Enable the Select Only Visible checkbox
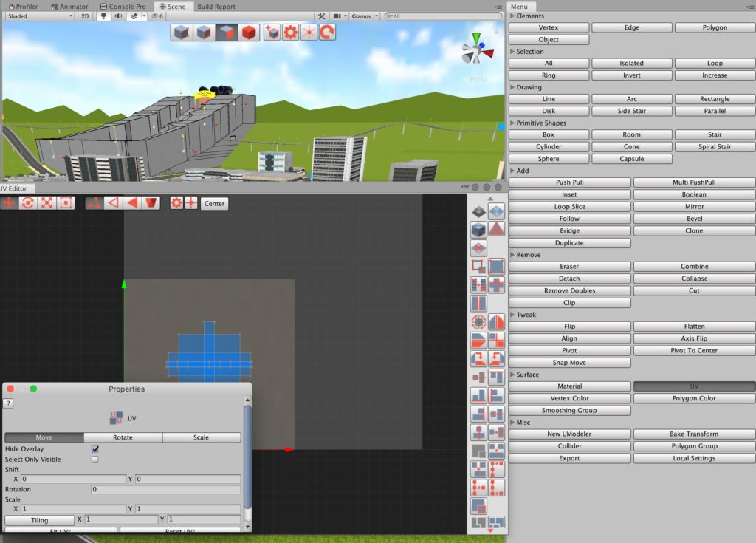This screenshot has height=543, width=756. [x=95, y=460]
